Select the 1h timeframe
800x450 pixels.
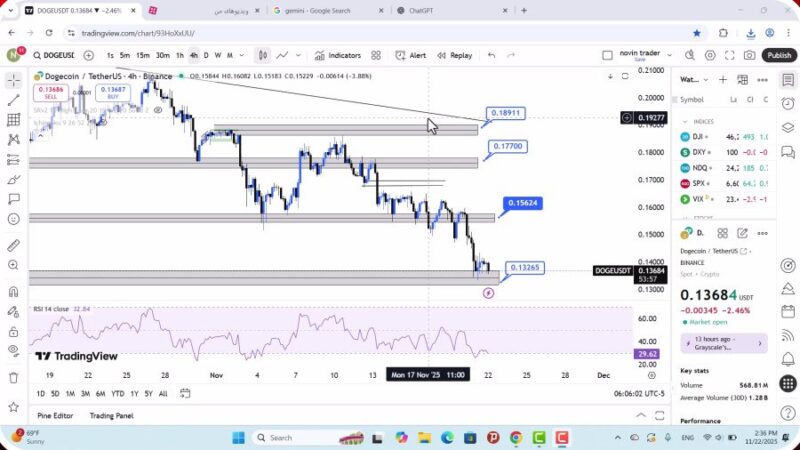click(x=180, y=56)
